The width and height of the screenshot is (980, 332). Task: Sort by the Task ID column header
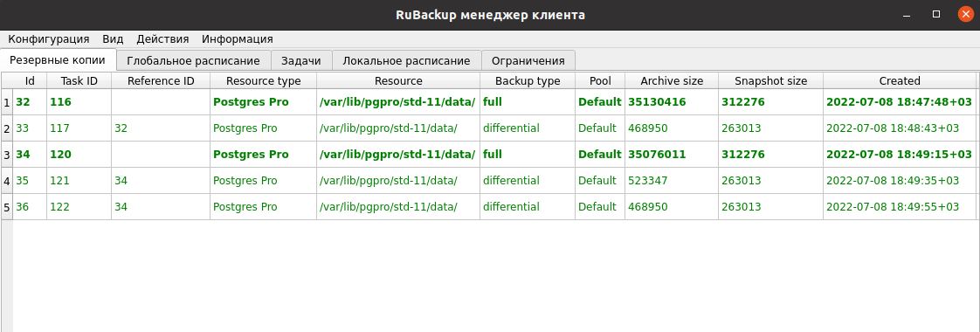[79, 80]
